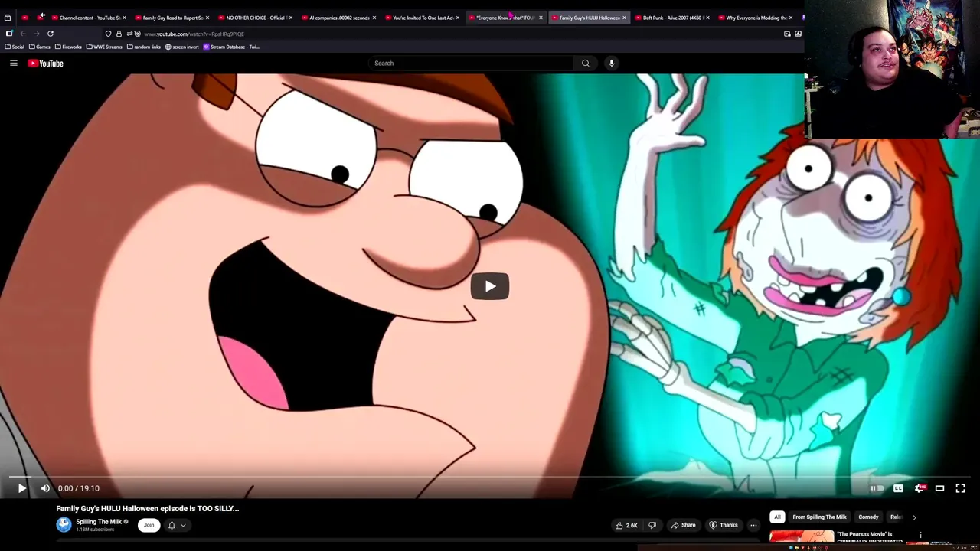Open the Stream Database bookmark

click(231, 47)
